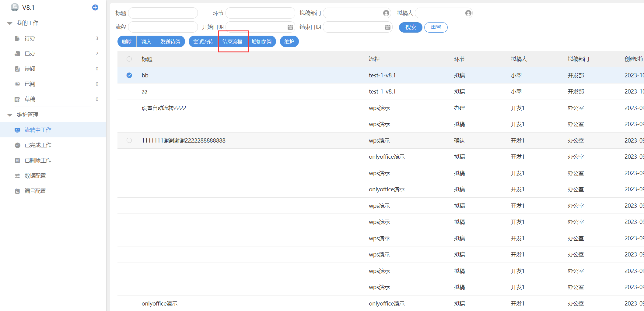
Task: Focus the 环节 search input
Action: coord(261,13)
